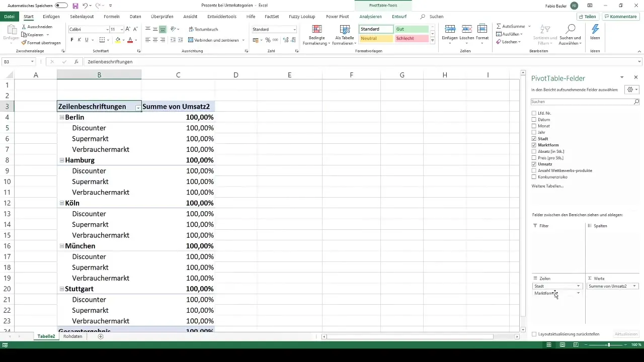Check the Lfd. Nr. field
The width and height of the screenshot is (644, 362).
click(x=534, y=113)
